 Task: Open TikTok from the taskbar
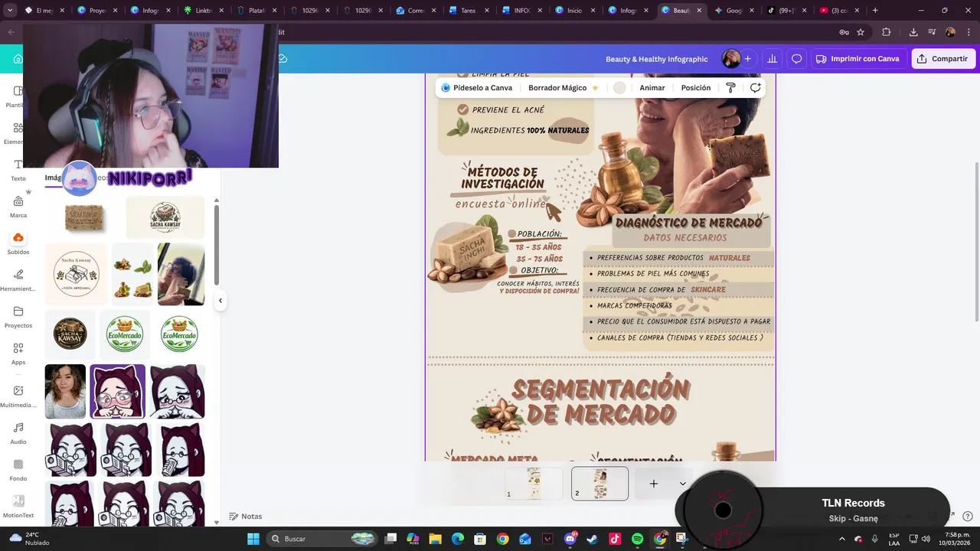click(x=615, y=539)
